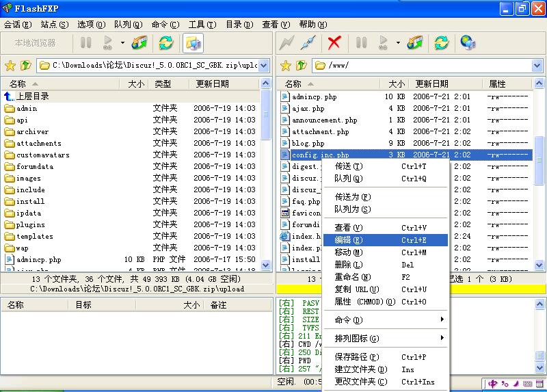The image size is (547, 392).
Task: Open the 选项 menu
Action: pyautogui.click(x=92, y=25)
